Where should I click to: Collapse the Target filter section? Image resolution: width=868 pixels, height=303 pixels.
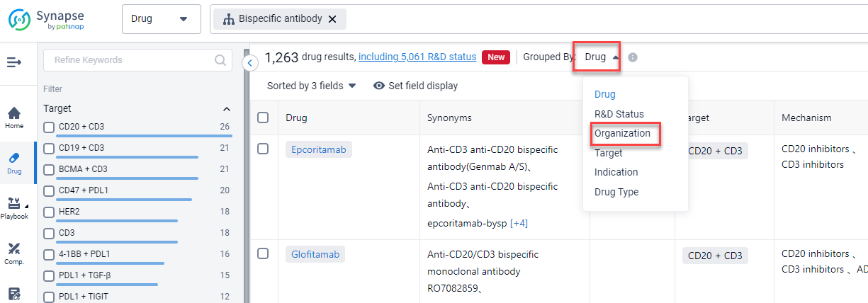227,109
